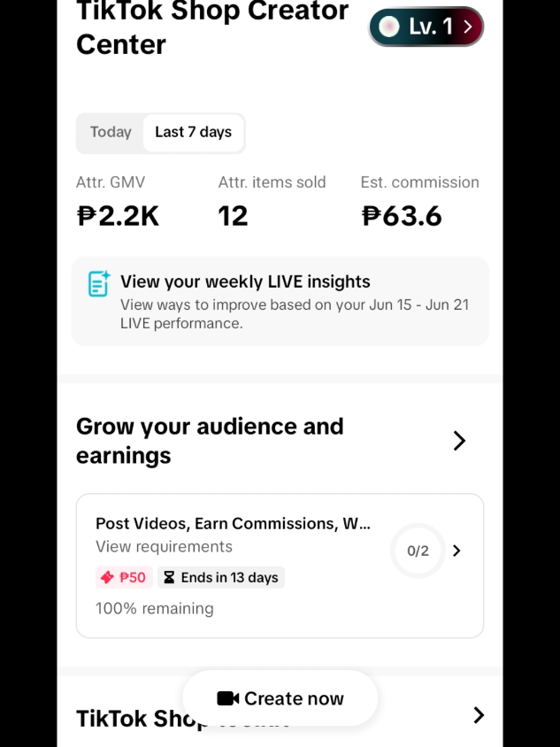Click the ₱50 voucher reward icon

[x=107, y=577]
